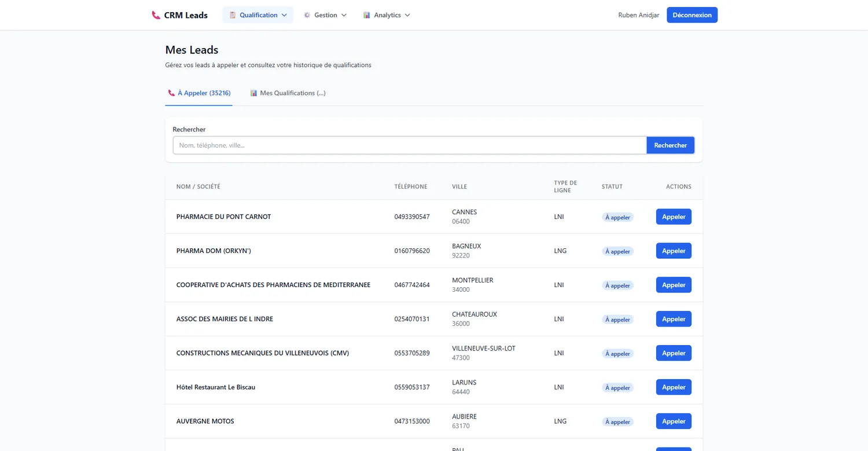This screenshot has height=451, width=868.
Task: Switch to À Appeler (35216) tab
Action: 199,93
